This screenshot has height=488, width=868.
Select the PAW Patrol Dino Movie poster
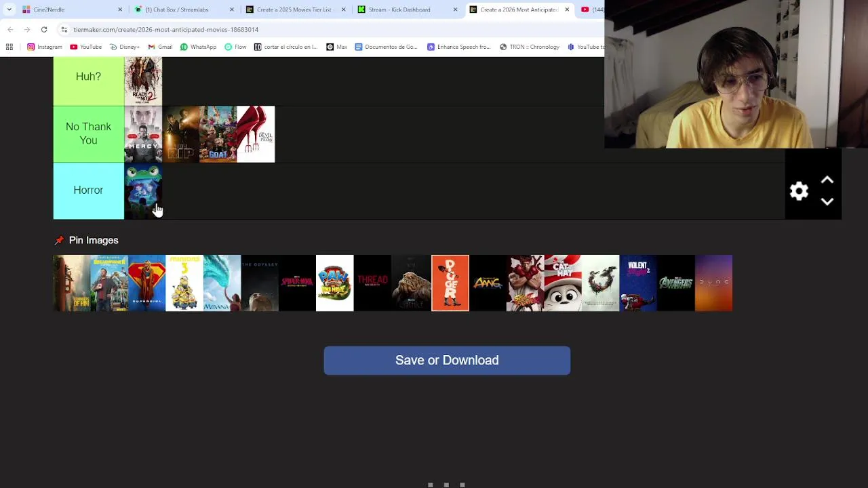click(335, 283)
